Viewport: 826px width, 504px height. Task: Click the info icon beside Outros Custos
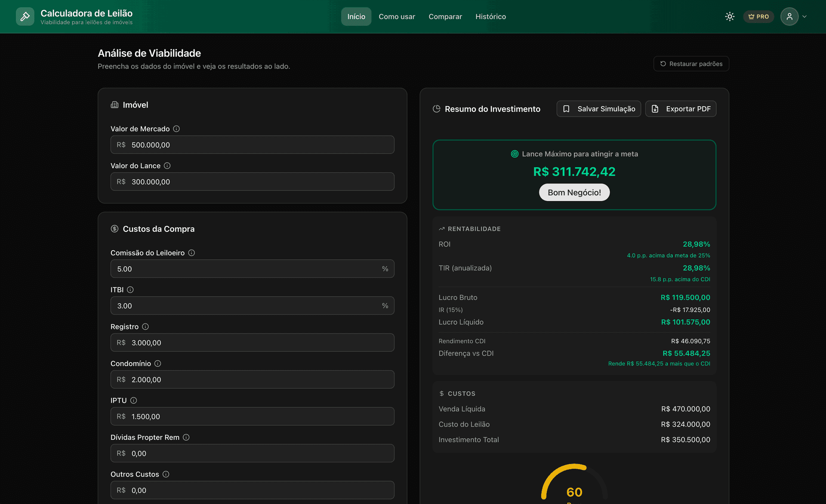point(166,474)
